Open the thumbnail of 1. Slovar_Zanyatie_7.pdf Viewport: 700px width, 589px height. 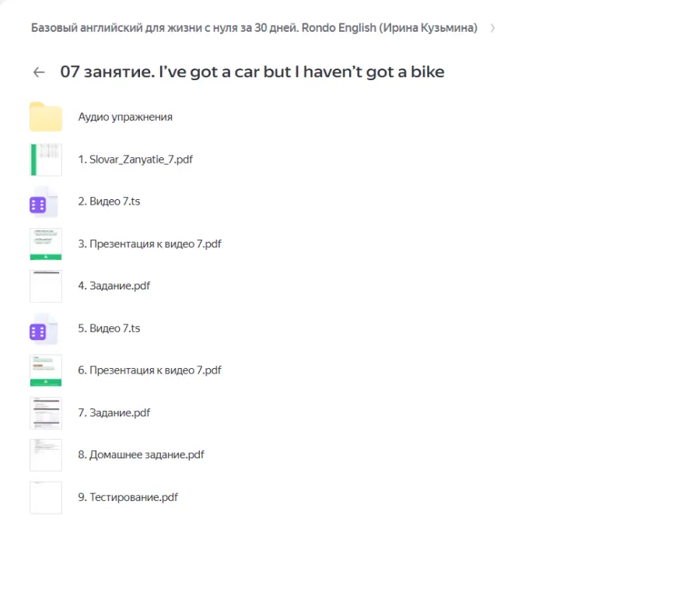tap(46, 160)
